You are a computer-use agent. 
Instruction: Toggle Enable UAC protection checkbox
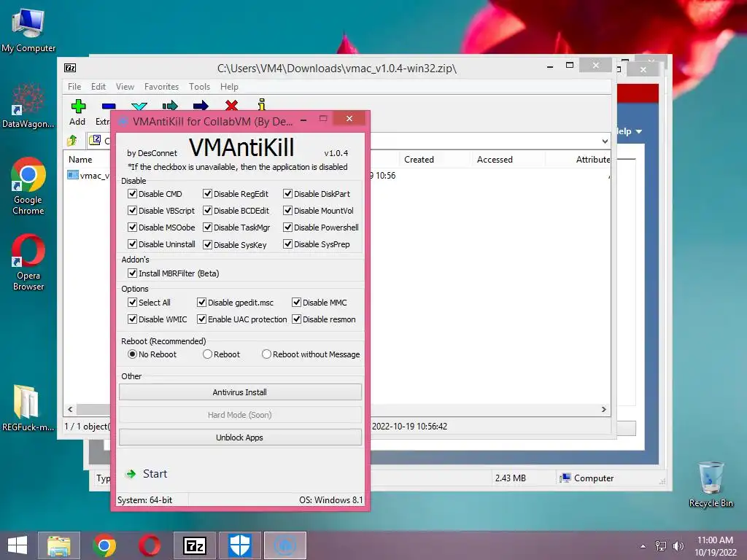201,319
